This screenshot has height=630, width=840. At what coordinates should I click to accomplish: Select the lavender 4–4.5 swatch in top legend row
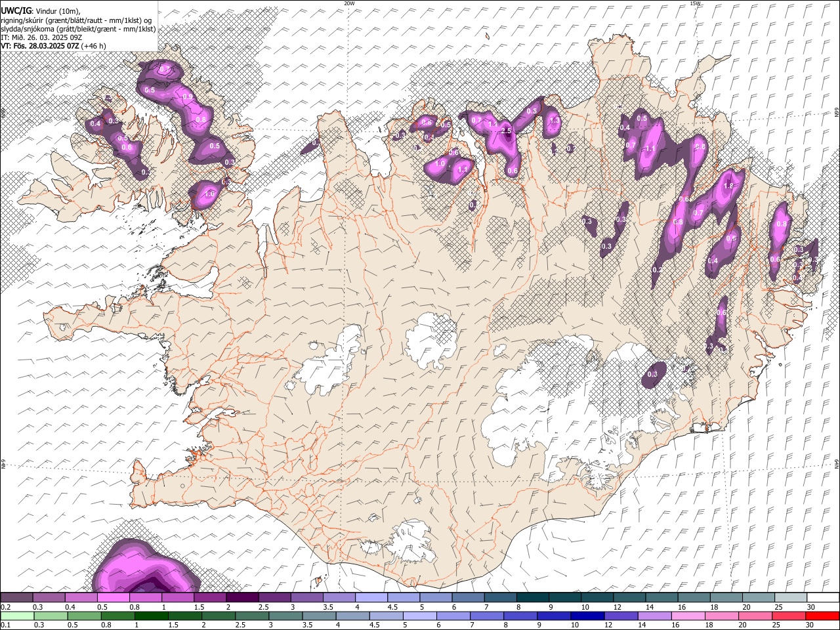tap(371, 598)
